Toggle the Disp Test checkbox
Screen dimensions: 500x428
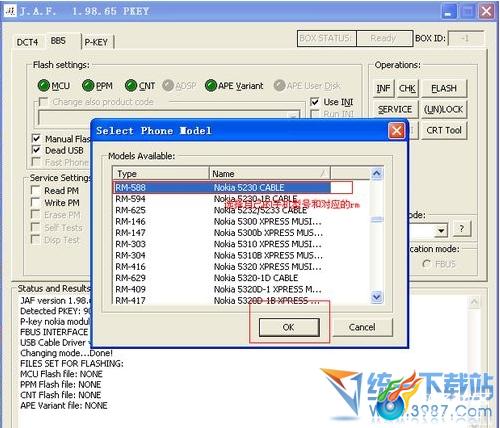[35, 239]
